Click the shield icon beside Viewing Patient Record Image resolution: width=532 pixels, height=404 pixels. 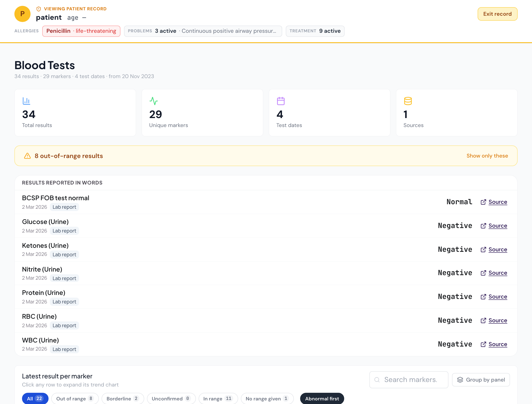tap(38, 9)
